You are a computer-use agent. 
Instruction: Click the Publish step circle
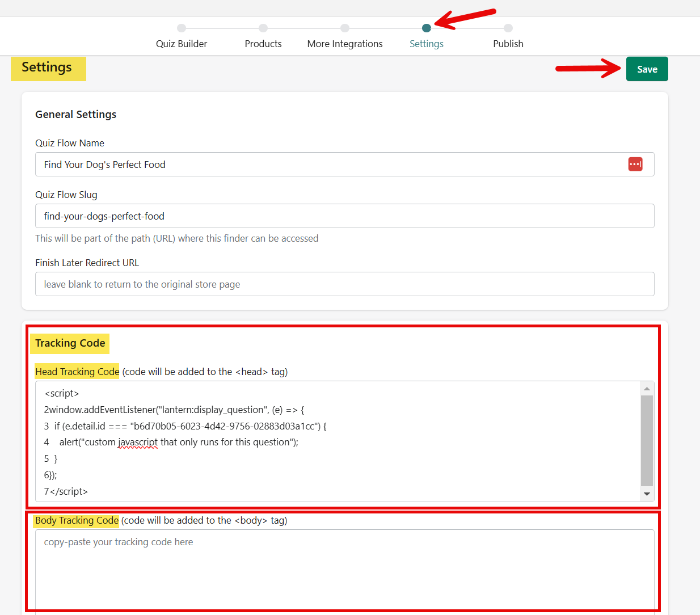coord(508,28)
